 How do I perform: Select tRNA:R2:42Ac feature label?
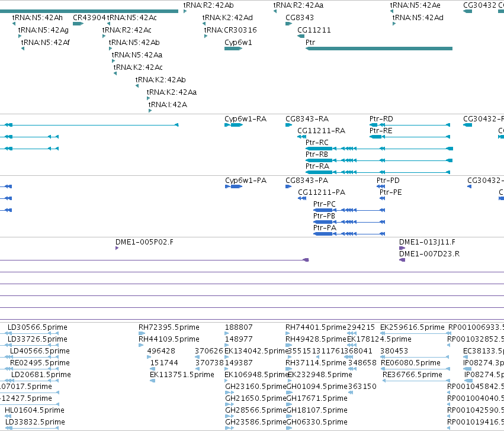[x=127, y=30]
